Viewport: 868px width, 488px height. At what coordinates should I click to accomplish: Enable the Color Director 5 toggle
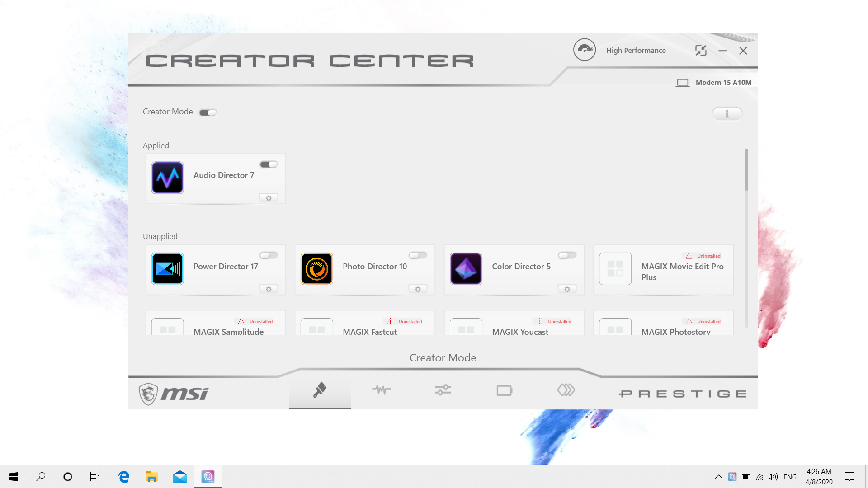[x=567, y=256]
